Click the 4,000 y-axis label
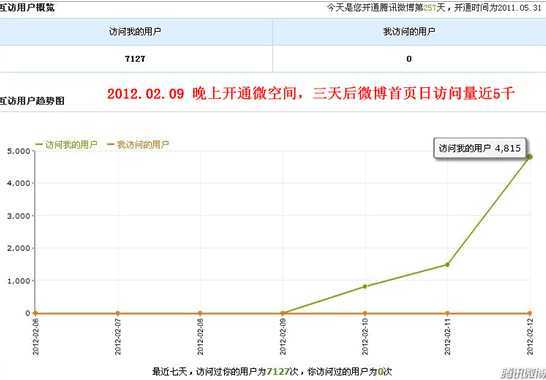 [x=19, y=183]
